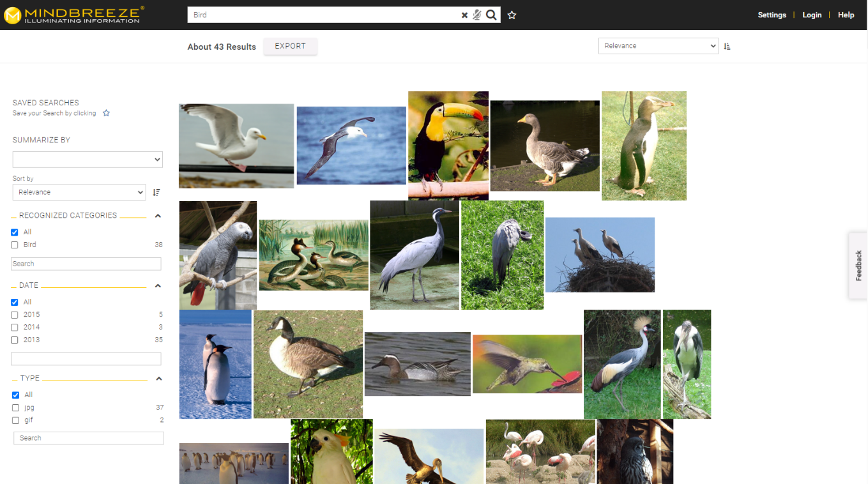Open the two emperor penguins on snow image
This screenshot has width=868, height=484.
click(215, 365)
